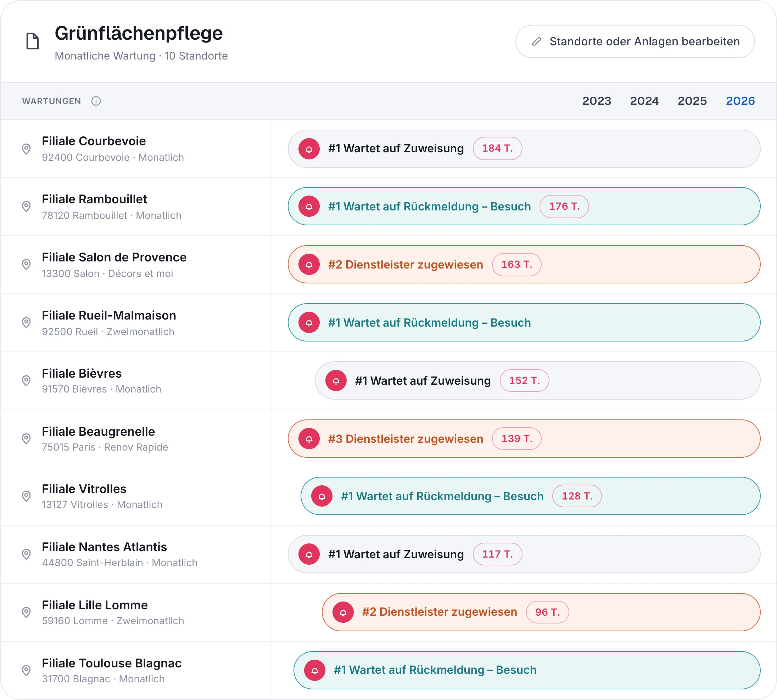This screenshot has height=700, width=777.
Task: Click the pin icon for Filiale Rueil-Malmaison
Action: [26, 323]
